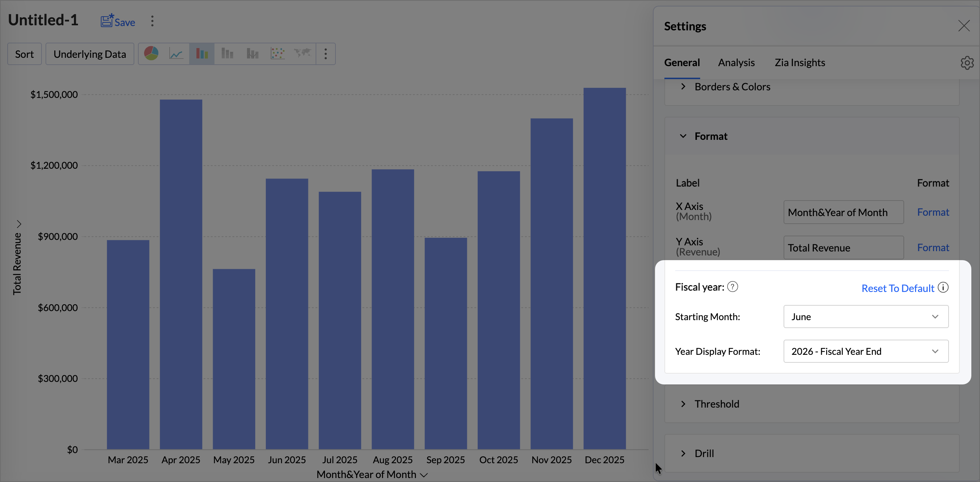Choose the stacked bar chart icon
980x482 pixels.
point(227,54)
